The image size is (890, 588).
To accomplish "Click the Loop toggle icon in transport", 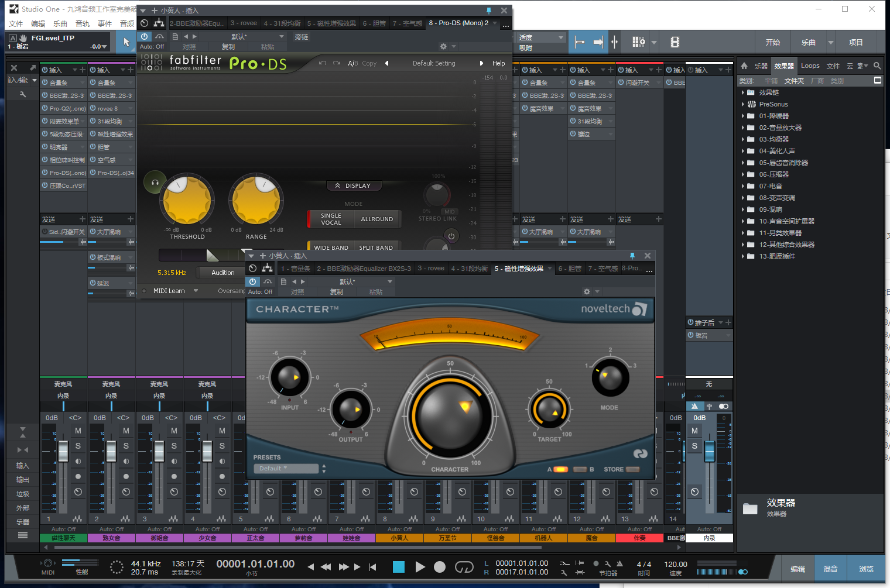I will 464,567.
